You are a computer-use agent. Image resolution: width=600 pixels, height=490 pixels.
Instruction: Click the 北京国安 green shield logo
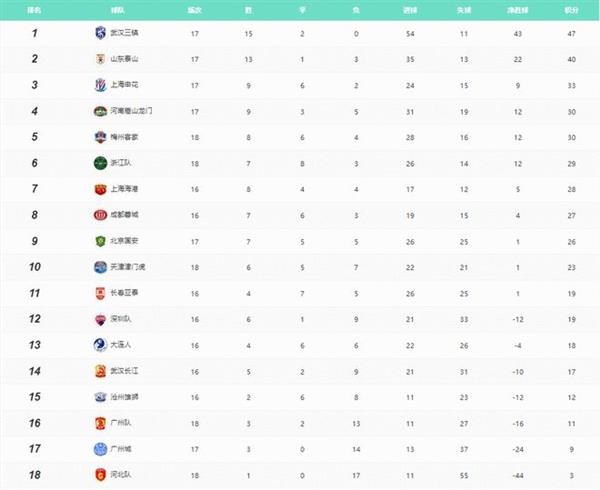pyautogui.click(x=100, y=241)
